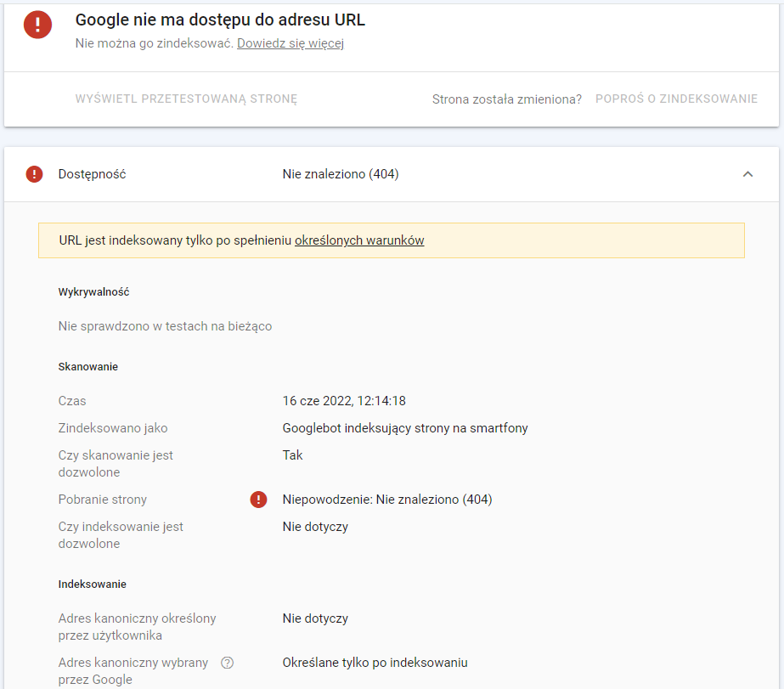The height and width of the screenshot is (689, 784).
Task: Click the 'Dostępność' section label
Action: tap(92, 174)
